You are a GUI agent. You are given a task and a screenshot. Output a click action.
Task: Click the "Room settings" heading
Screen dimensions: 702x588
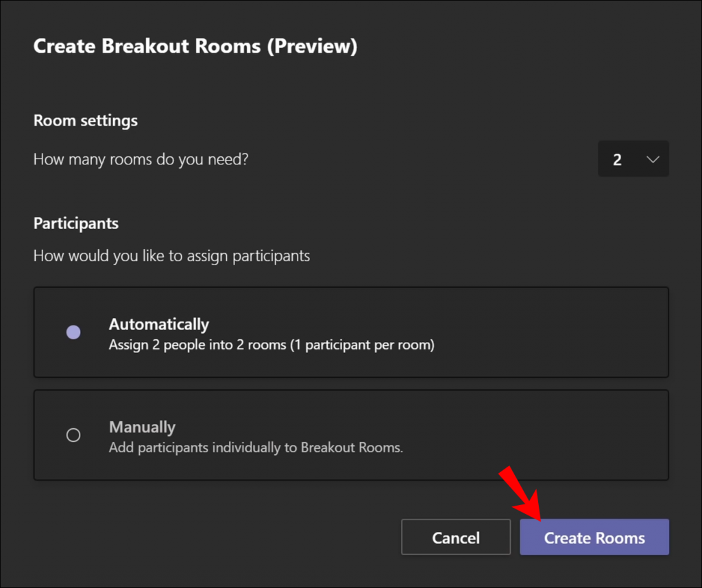(85, 121)
